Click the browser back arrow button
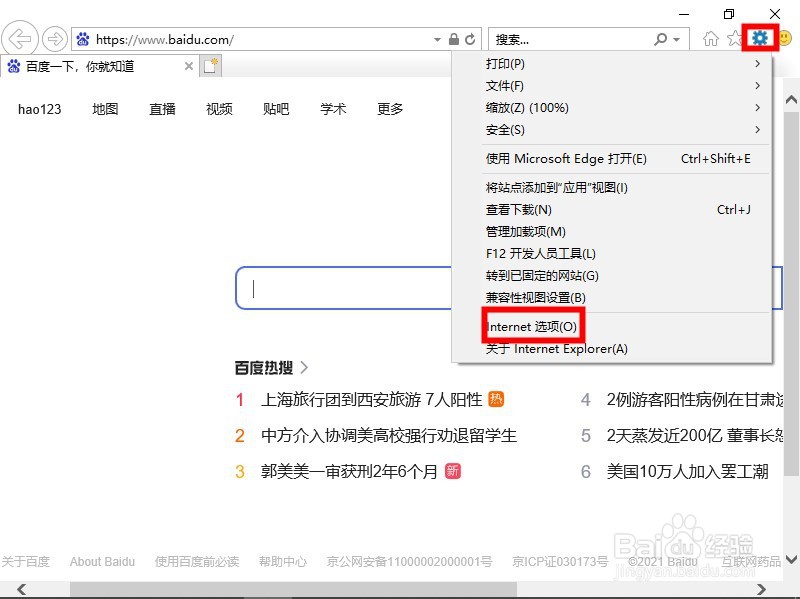800x599 pixels. pyautogui.click(x=20, y=38)
